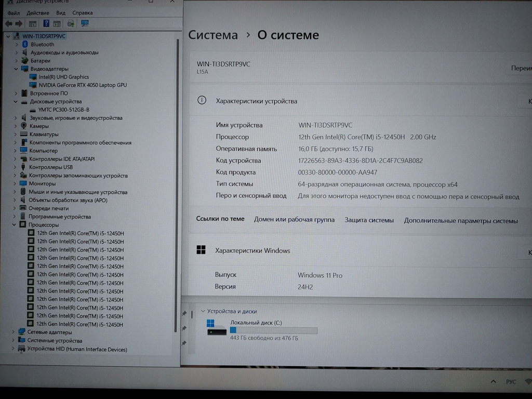Screen dimensions: 532x399
Task: Click the РУС language indicator in taskbar
Action: click(511, 382)
